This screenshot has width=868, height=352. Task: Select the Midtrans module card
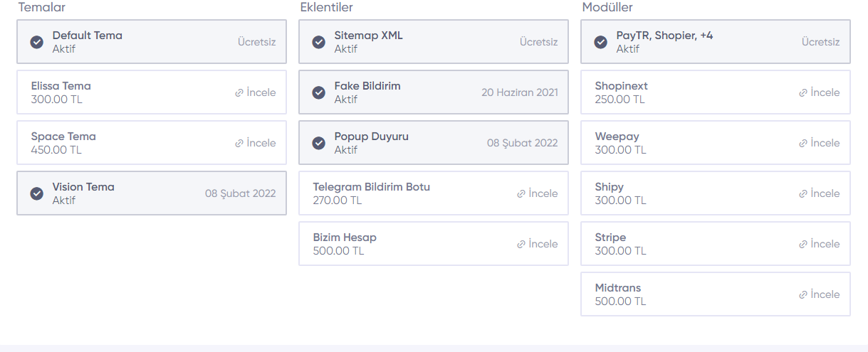point(716,294)
